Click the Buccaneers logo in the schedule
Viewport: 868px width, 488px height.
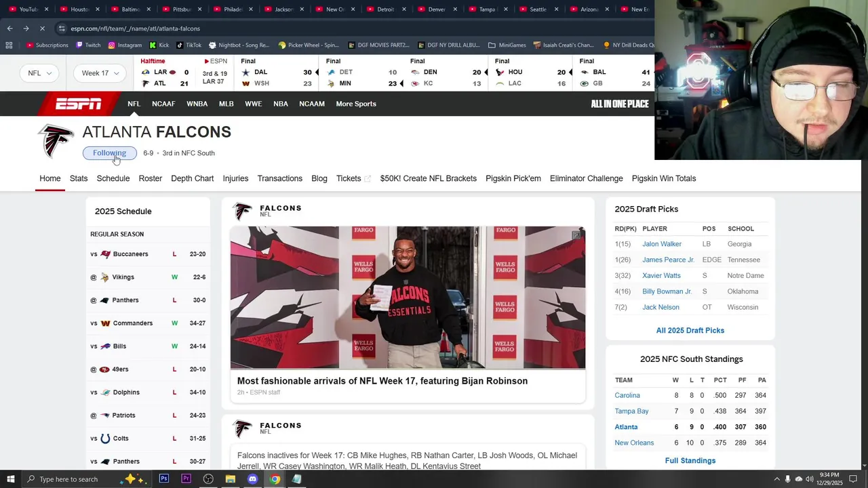click(105, 254)
